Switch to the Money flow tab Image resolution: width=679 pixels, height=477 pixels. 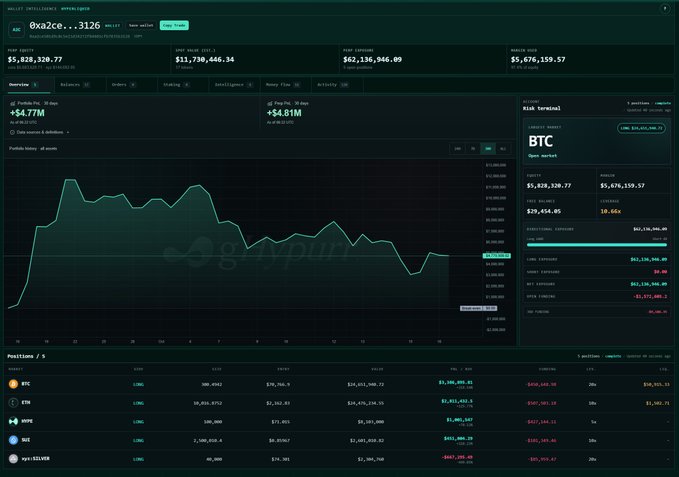[285, 85]
